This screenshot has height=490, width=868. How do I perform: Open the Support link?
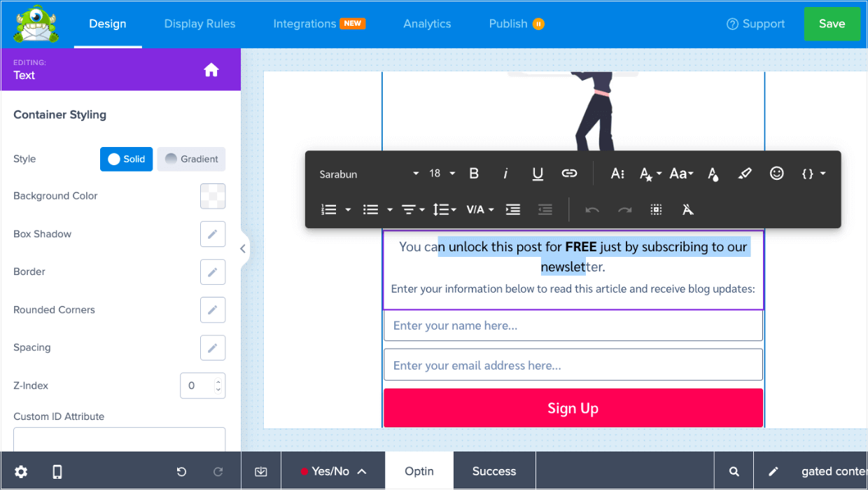755,23
